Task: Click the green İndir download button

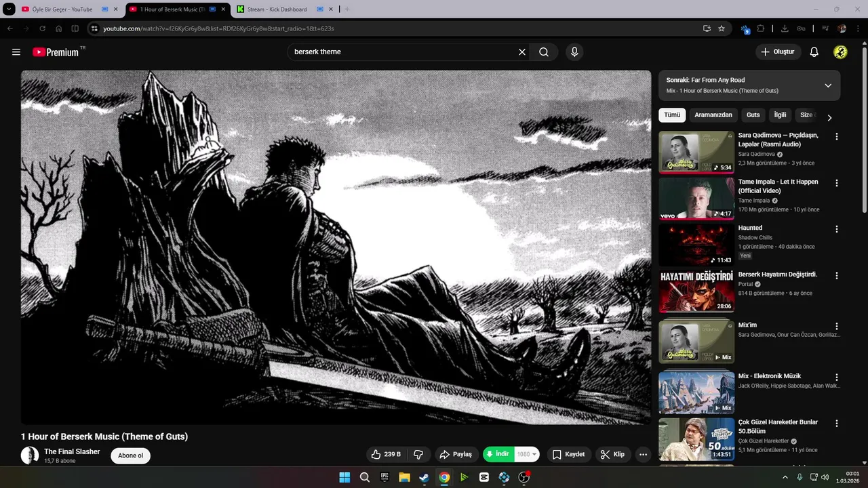Action: tap(498, 454)
